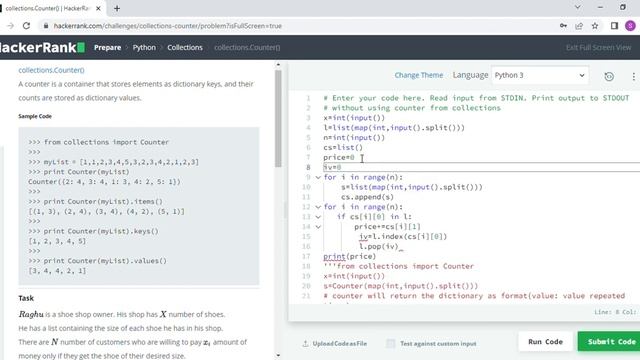Screen dimensions: 640x360
Task: Click line number 1 in gutter
Action: (308, 98)
